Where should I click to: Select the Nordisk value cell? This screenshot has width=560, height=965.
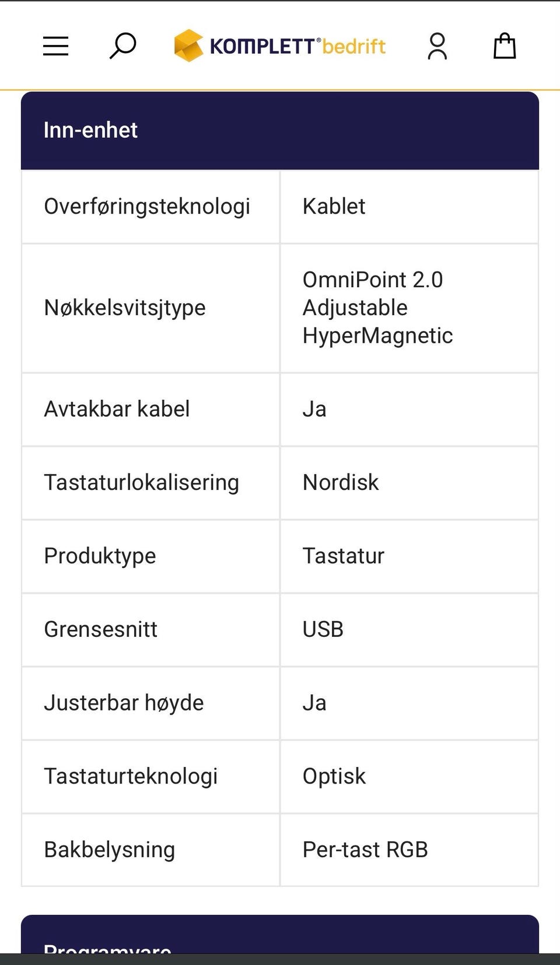[409, 483]
